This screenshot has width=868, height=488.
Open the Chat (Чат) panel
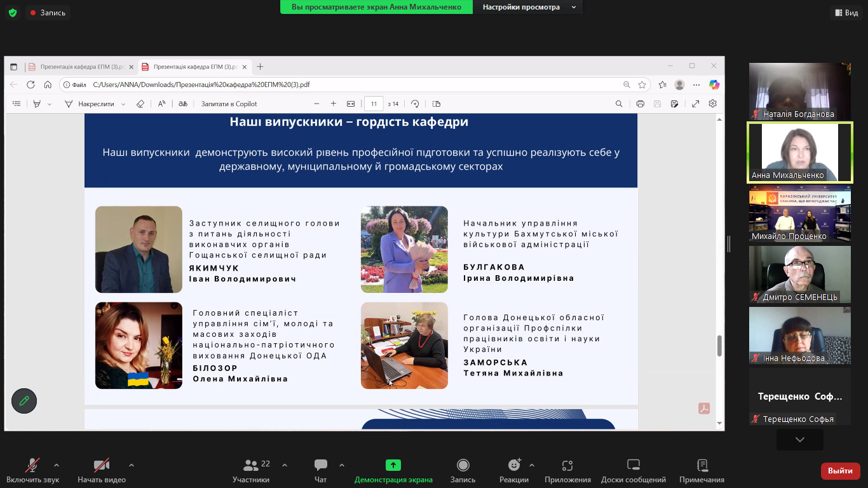pos(321,470)
